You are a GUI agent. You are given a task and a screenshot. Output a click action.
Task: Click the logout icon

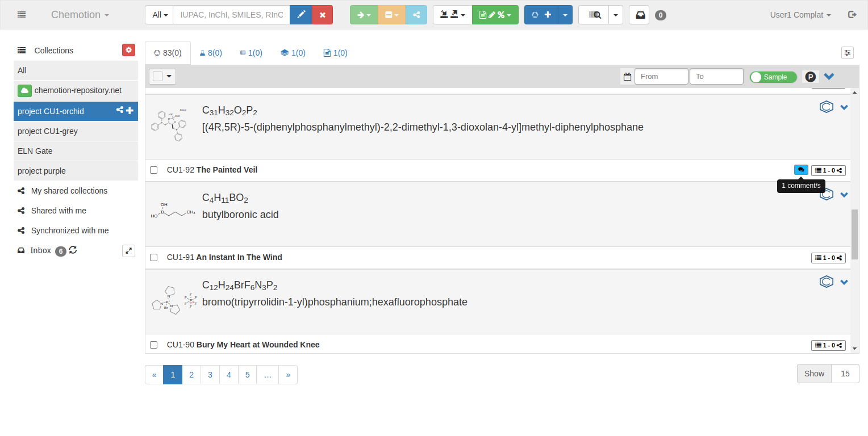tap(852, 15)
